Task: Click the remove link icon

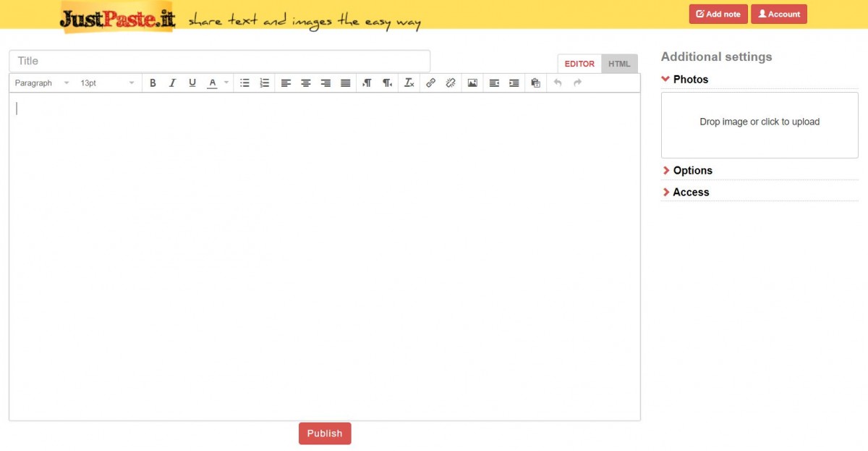Action: click(451, 83)
